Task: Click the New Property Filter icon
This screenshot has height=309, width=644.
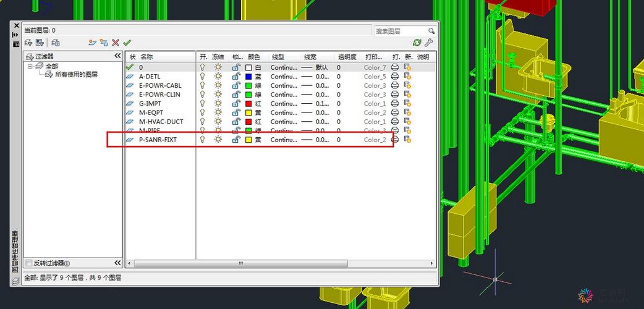Action: tap(28, 42)
